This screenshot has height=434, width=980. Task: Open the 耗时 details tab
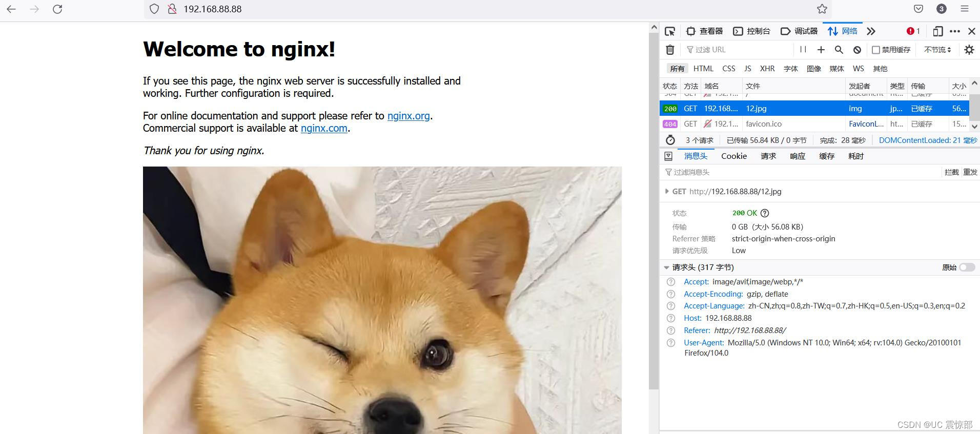[x=856, y=156]
